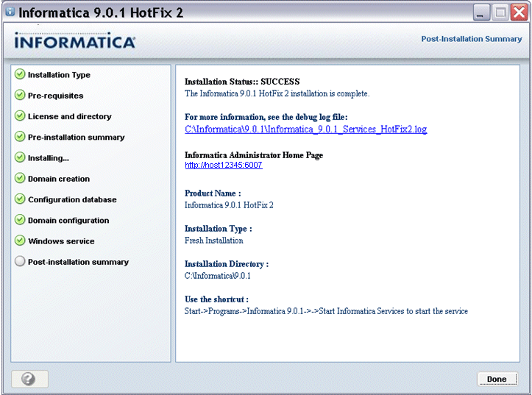The height and width of the screenshot is (395, 532).
Task: Click the Informatica 9.0.1 HotFix 2 product value
Action: point(229,205)
